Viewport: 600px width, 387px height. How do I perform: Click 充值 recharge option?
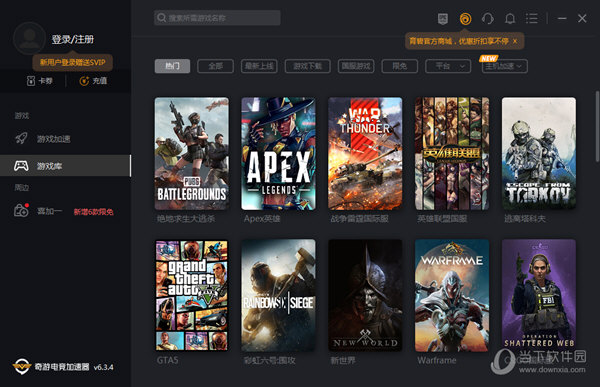[x=93, y=81]
